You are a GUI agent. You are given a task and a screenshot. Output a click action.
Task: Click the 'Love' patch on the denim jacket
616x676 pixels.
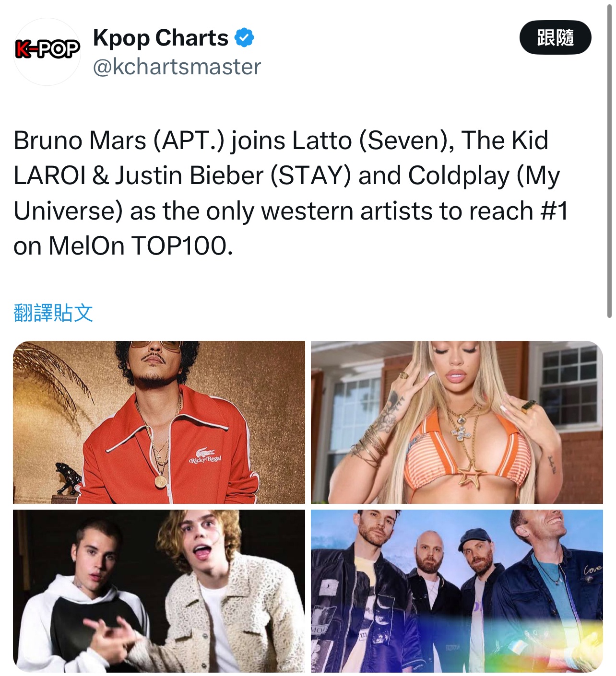(592, 570)
